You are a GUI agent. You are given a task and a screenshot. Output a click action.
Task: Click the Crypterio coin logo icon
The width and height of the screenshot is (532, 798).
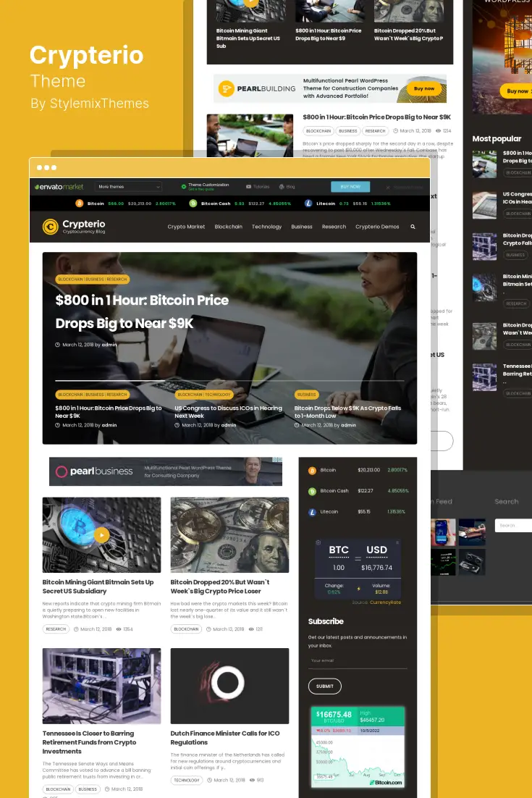click(x=51, y=227)
